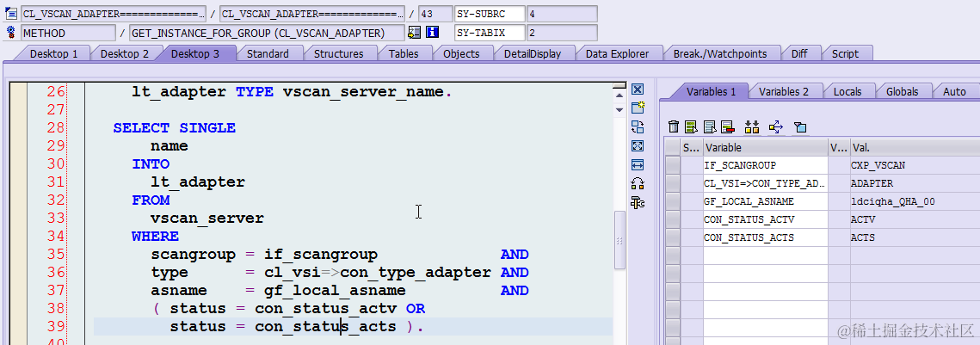Viewport: 980px width, 345px height.
Task: Open the Break./Watchpoints tab
Action: 718,53
